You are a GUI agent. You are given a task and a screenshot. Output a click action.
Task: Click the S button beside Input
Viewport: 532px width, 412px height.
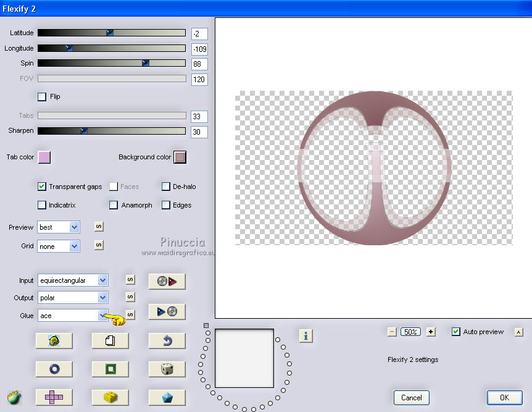coord(130,280)
